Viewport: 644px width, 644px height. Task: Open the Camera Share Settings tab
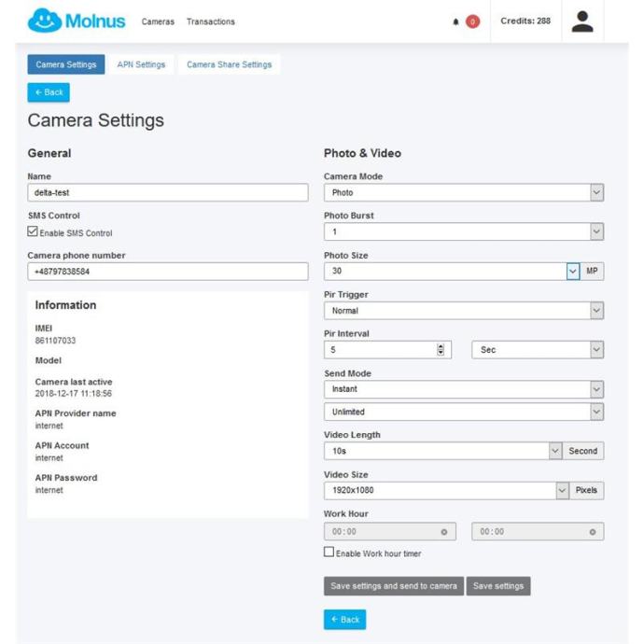click(x=230, y=64)
